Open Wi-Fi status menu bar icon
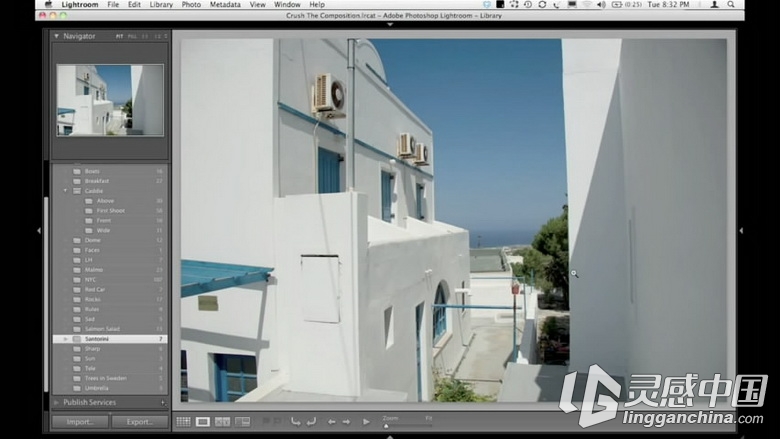This screenshot has width=780, height=439. [x=587, y=4]
